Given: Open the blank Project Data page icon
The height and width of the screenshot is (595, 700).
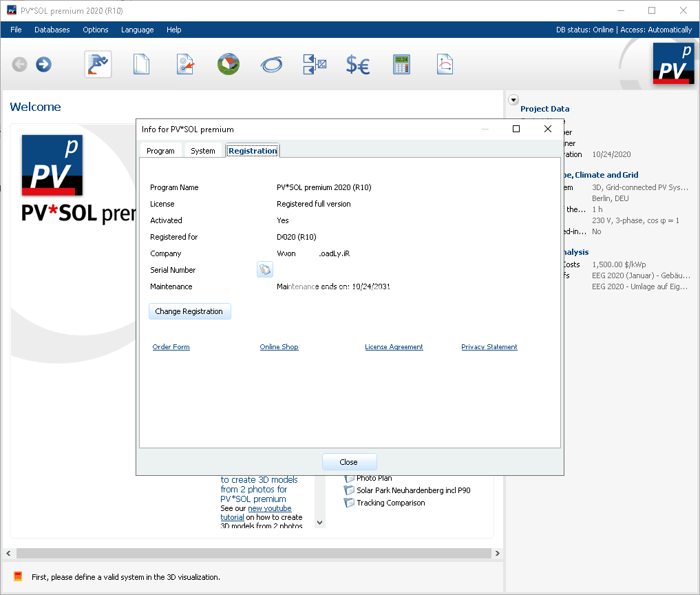Looking at the screenshot, I should point(141,64).
